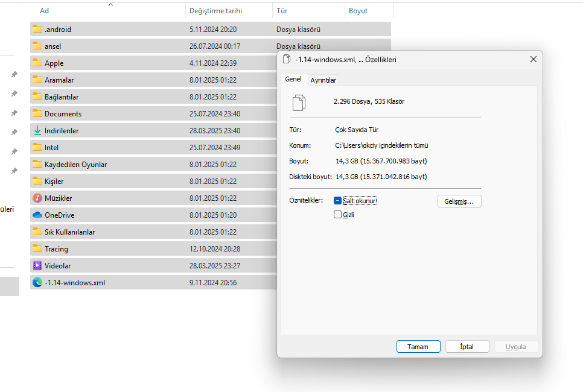Select the Apple folder name

[x=54, y=63]
